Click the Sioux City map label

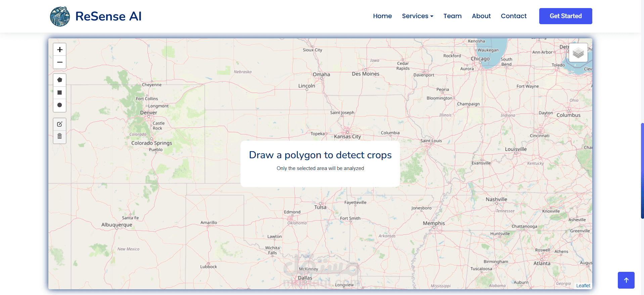[x=312, y=50]
